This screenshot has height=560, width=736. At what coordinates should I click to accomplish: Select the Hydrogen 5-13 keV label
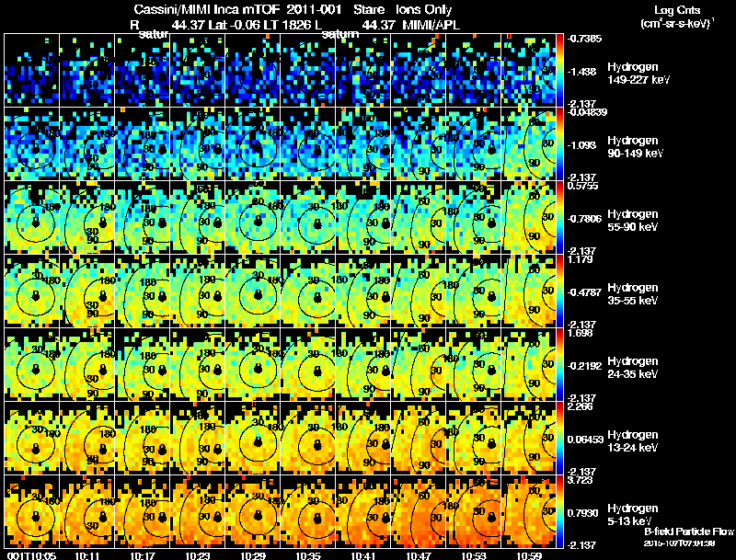point(633,515)
